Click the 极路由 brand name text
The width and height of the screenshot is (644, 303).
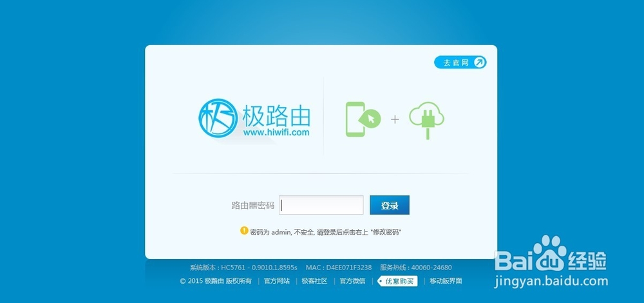(276, 116)
